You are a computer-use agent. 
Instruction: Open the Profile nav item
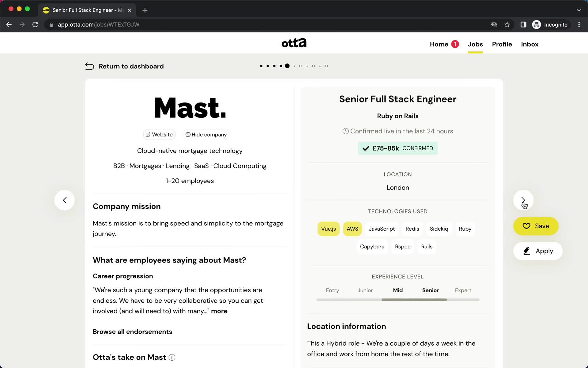coord(502,44)
